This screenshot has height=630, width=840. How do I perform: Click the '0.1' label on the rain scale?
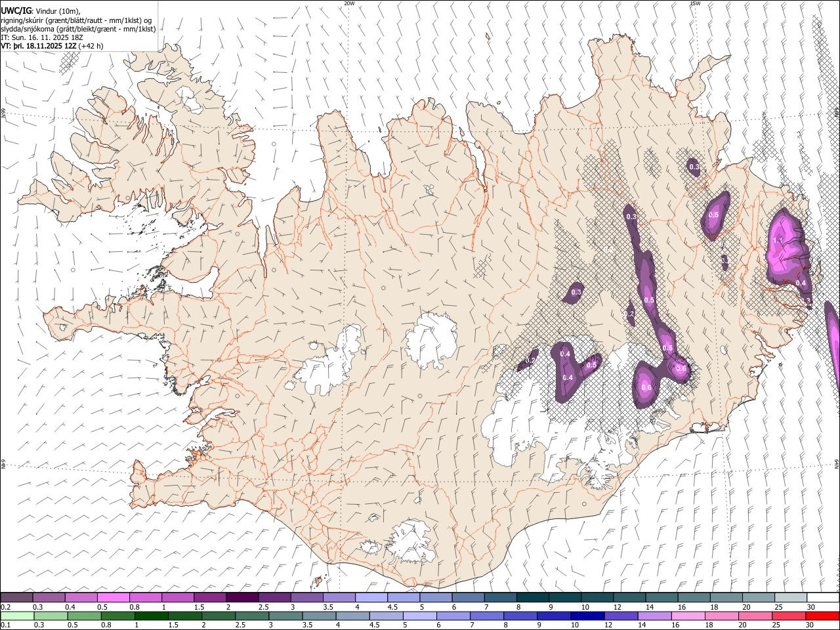[5, 625]
